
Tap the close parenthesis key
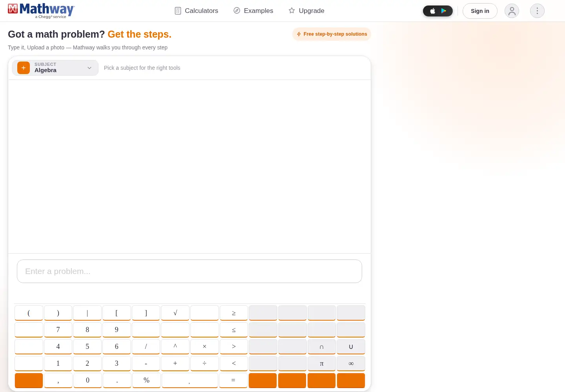pos(58,313)
